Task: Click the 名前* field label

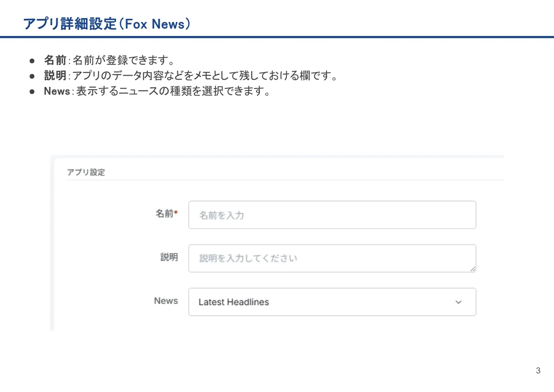Action: 167,214
